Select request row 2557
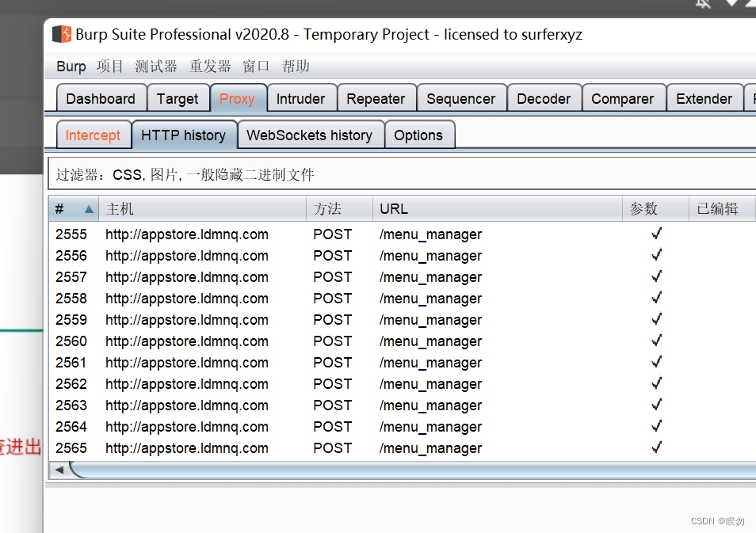The image size is (756, 533). (402, 277)
